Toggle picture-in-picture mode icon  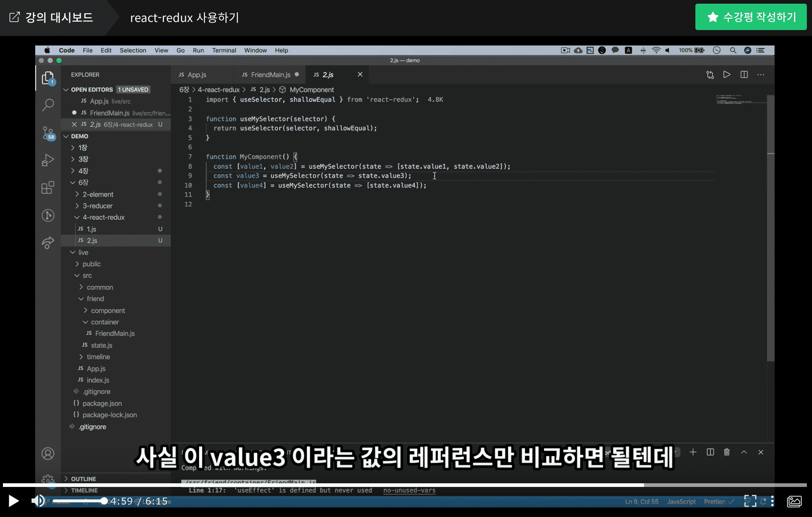coord(794,501)
